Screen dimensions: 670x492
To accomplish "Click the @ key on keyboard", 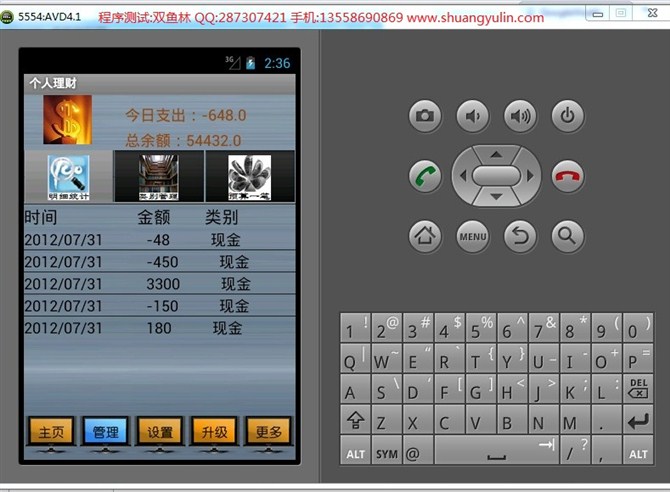I will (x=418, y=451).
